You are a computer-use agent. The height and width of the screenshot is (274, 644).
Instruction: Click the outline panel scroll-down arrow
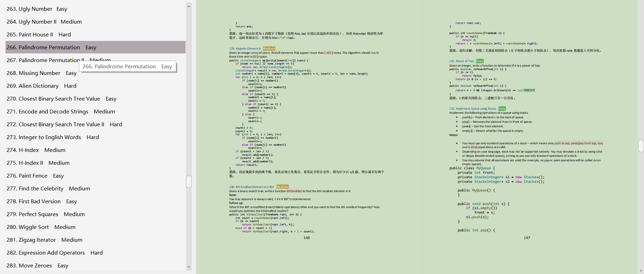pos(189,267)
